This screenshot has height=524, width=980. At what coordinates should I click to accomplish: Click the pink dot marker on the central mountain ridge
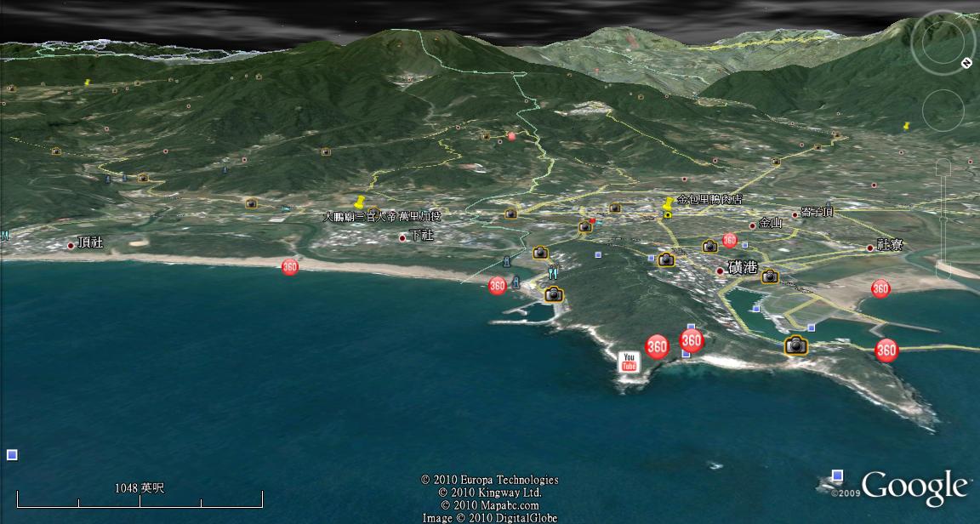coord(511,136)
